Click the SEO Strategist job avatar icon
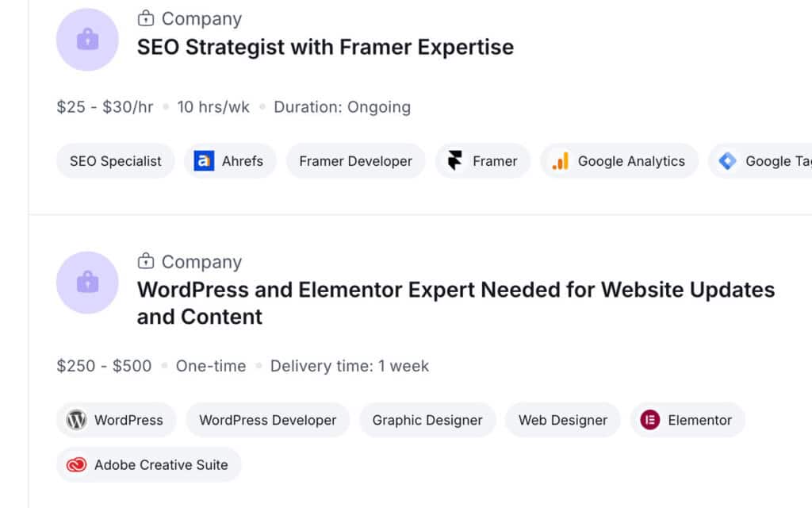Image resolution: width=812 pixels, height=508 pixels. point(87,40)
